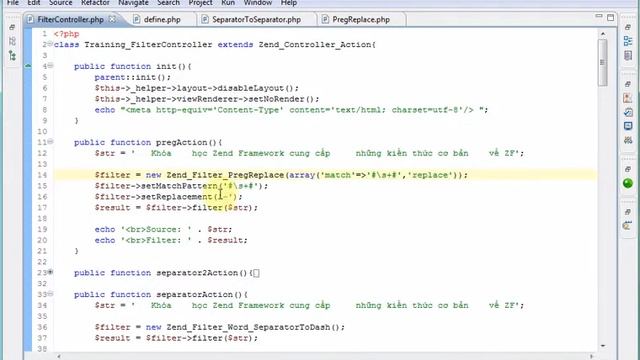The width and height of the screenshot is (640, 360).
Task: Open the Edit menu
Action: pos(34,3)
